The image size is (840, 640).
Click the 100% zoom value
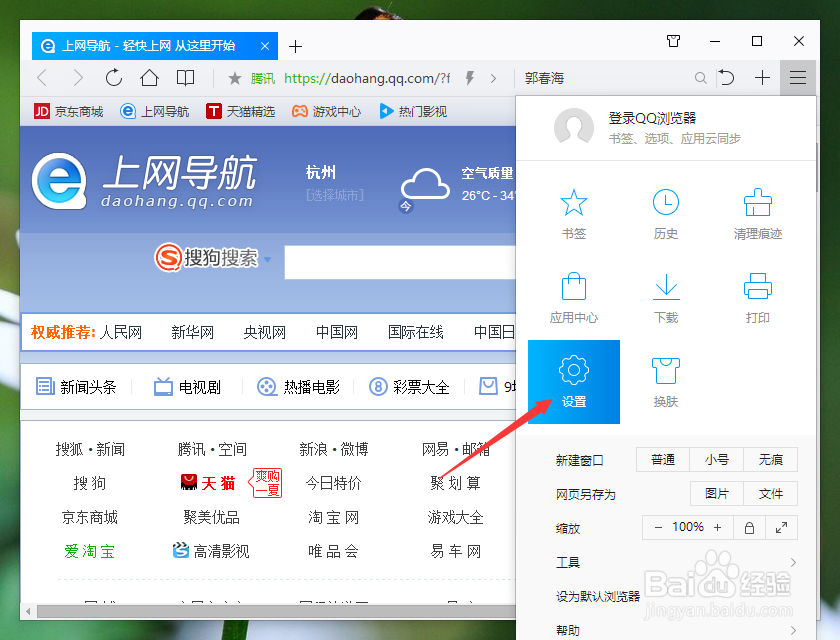tap(688, 528)
